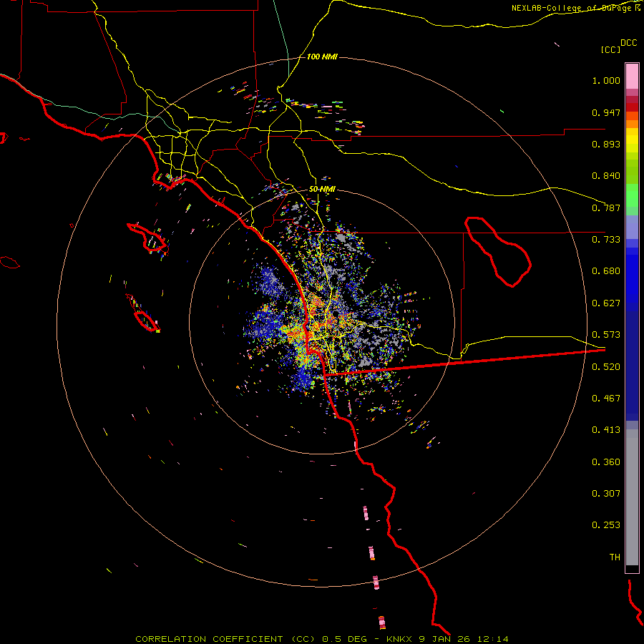Select the 0.893 scale value

point(606,144)
